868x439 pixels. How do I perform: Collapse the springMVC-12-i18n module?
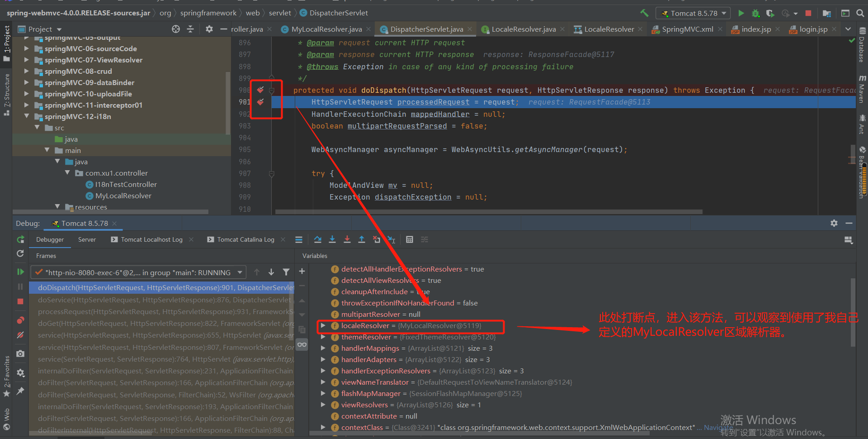click(27, 116)
